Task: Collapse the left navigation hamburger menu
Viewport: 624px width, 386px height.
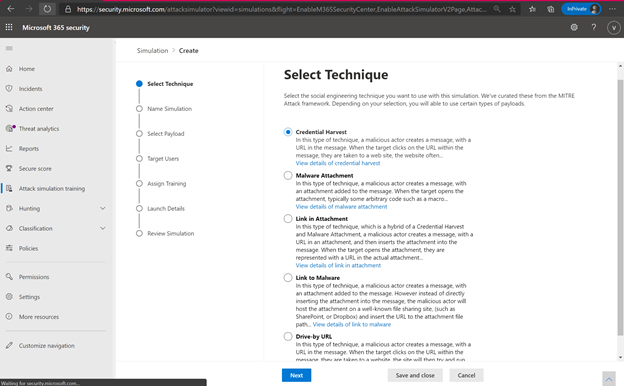Action: [9, 48]
